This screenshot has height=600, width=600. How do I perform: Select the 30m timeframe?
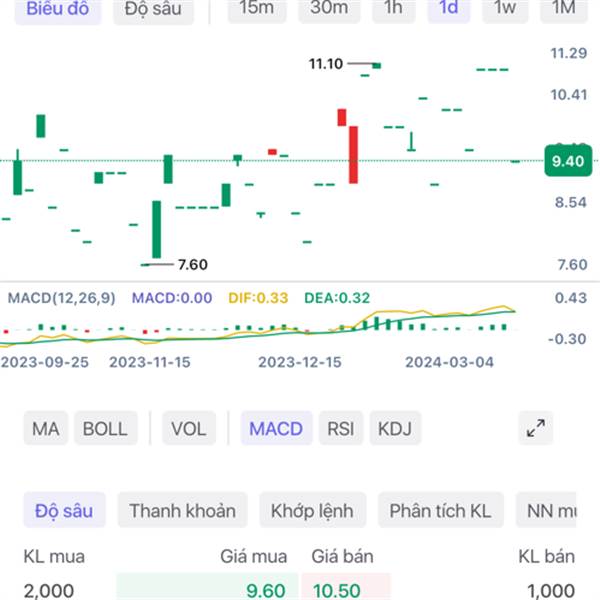pos(329,8)
